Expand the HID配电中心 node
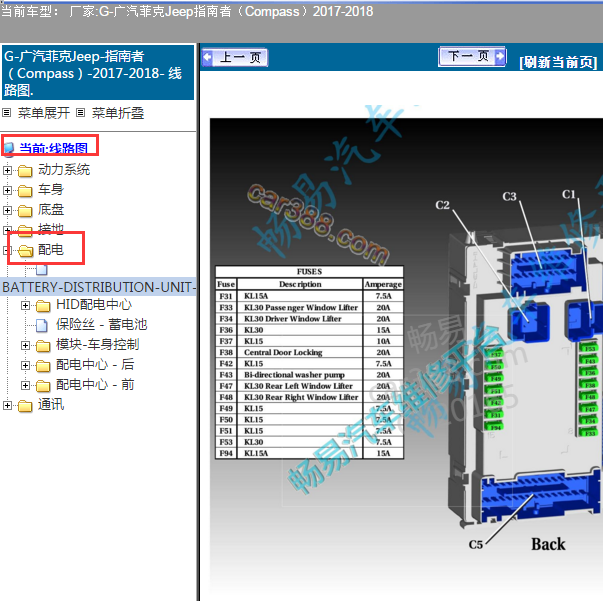 coord(25,305)
